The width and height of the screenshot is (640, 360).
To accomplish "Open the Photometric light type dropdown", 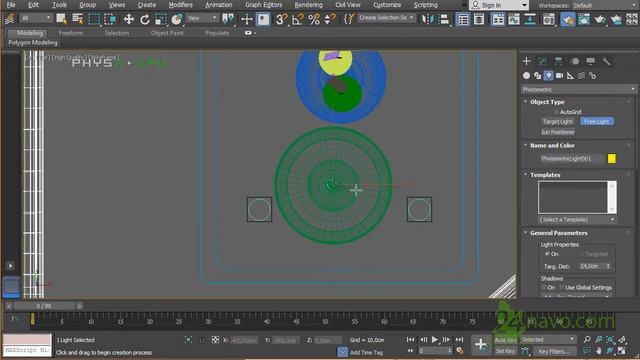I will 578,89.
